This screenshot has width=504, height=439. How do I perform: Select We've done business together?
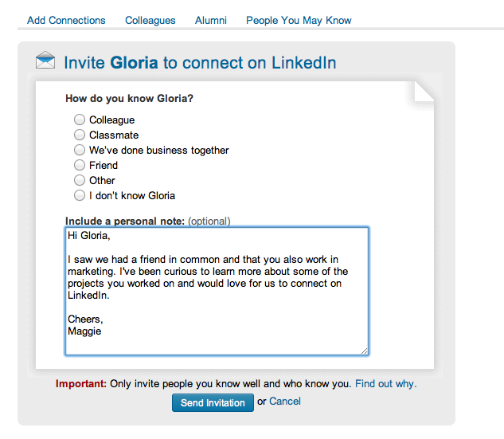80,150
